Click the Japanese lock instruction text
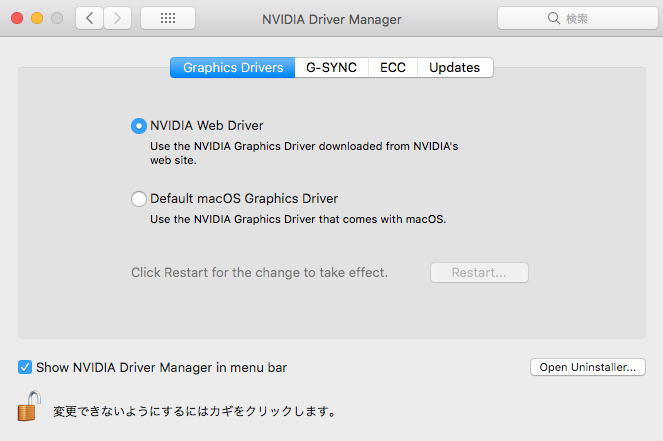This screenshot has width=663, height=441. pos(195,411)
